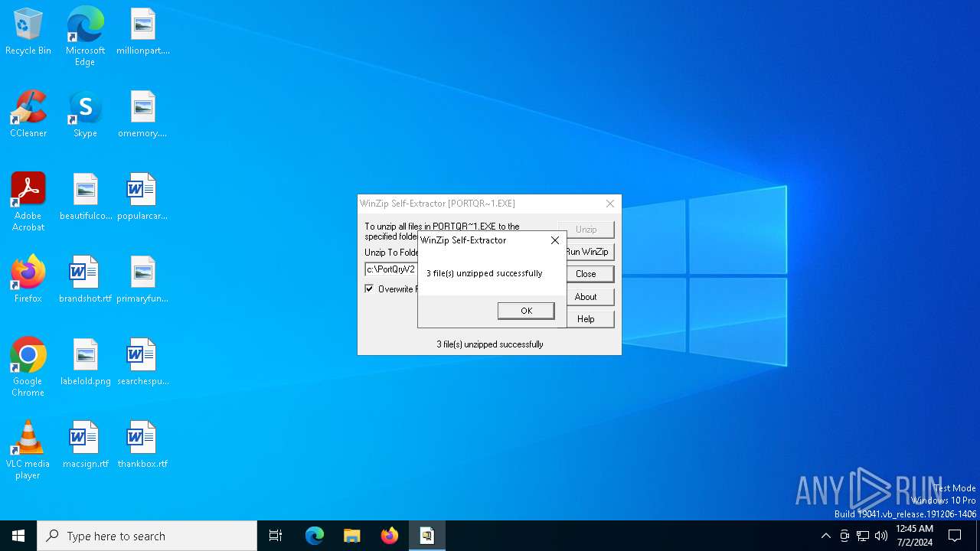The height and width of the screenshot is (551, 980).
Task: Select the popularcar Word document icon
Action: (x=142, y=197)
